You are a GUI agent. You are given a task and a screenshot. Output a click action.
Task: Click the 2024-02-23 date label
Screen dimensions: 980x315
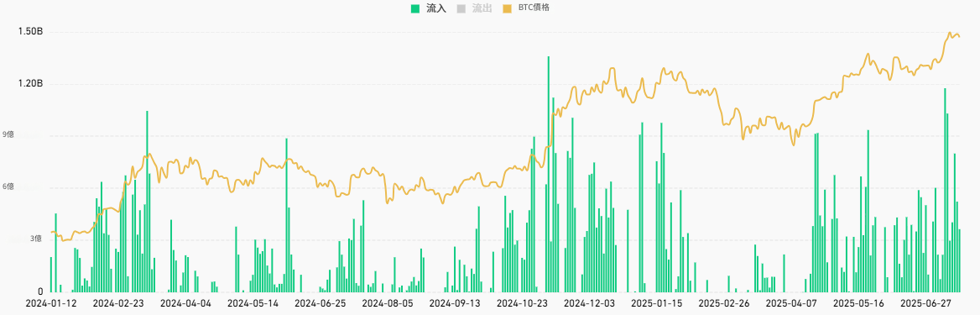click(x=117, y=303)
